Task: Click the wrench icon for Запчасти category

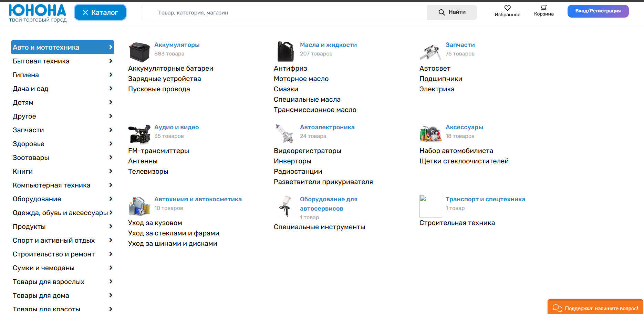Action: (430, 52)
